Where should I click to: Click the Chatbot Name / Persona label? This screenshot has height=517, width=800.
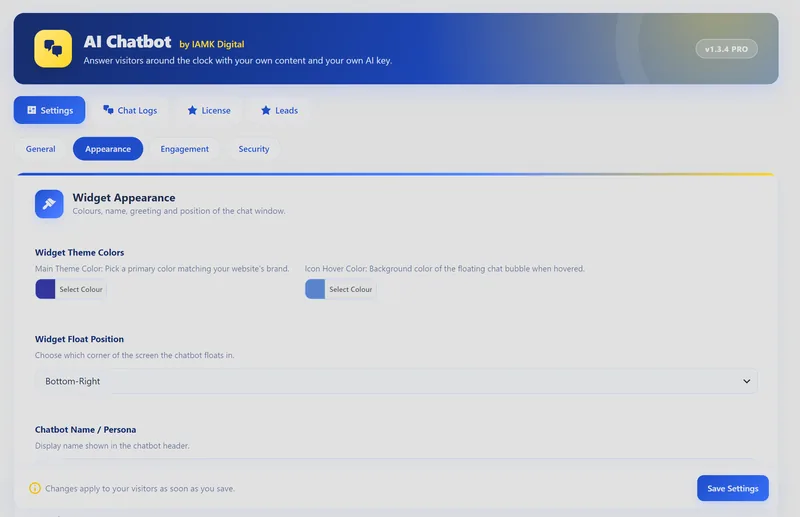[x=85, y=430]
